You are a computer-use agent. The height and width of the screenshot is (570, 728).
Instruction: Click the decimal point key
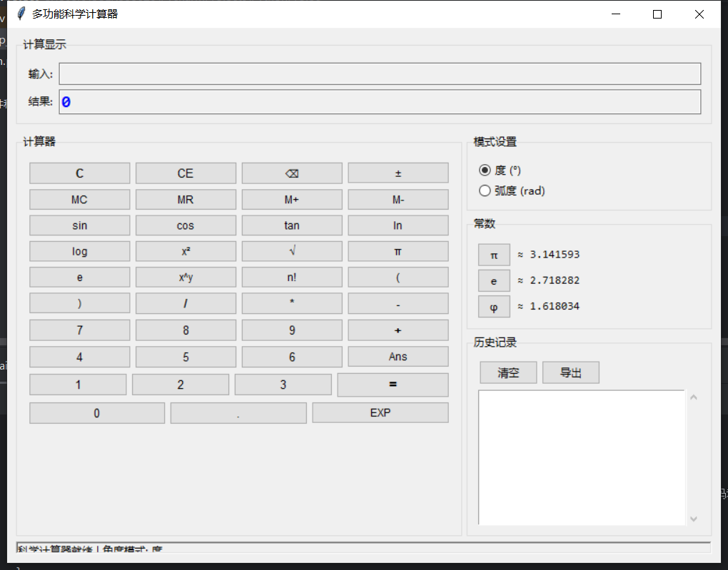tap(238, 413)
